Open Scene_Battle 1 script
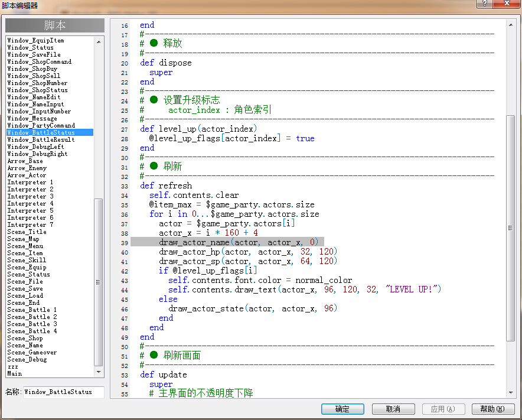Viewport: 522px width, 420px height. 32,310
